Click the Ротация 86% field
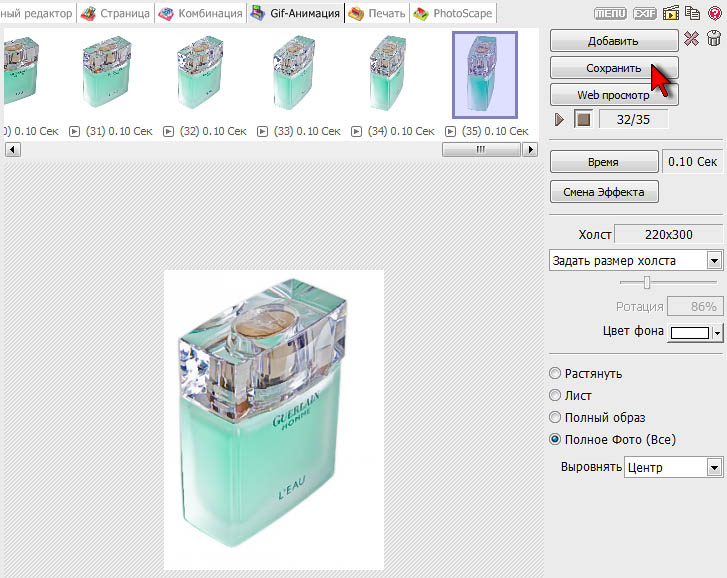This screenshot has height=578, width=727. coord(695,307)
